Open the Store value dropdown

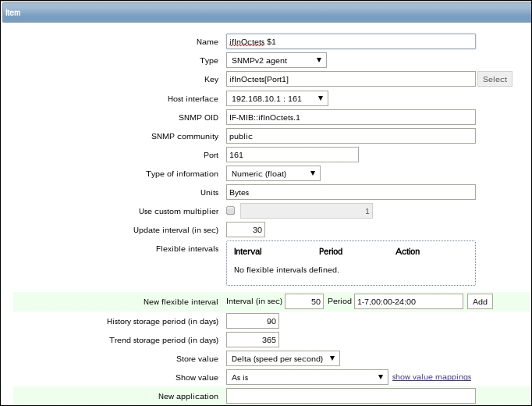pyautogui.click(x=282, y=358)
